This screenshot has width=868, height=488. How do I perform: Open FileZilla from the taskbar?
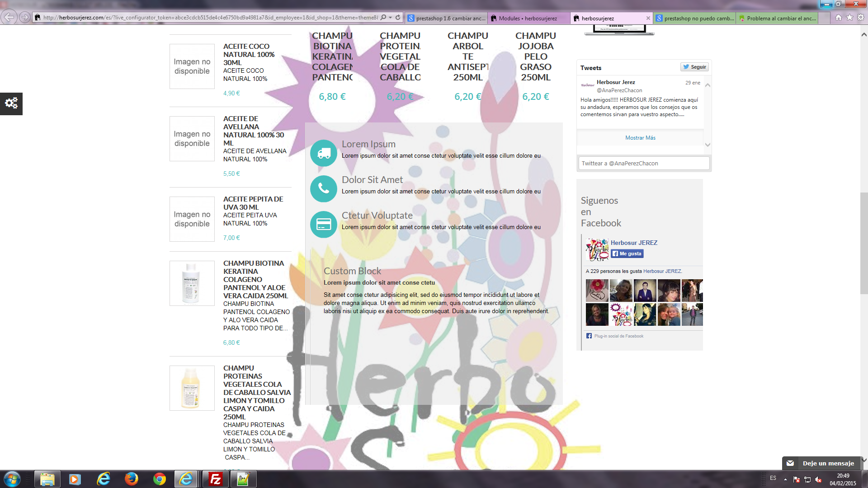pos(216,479)
